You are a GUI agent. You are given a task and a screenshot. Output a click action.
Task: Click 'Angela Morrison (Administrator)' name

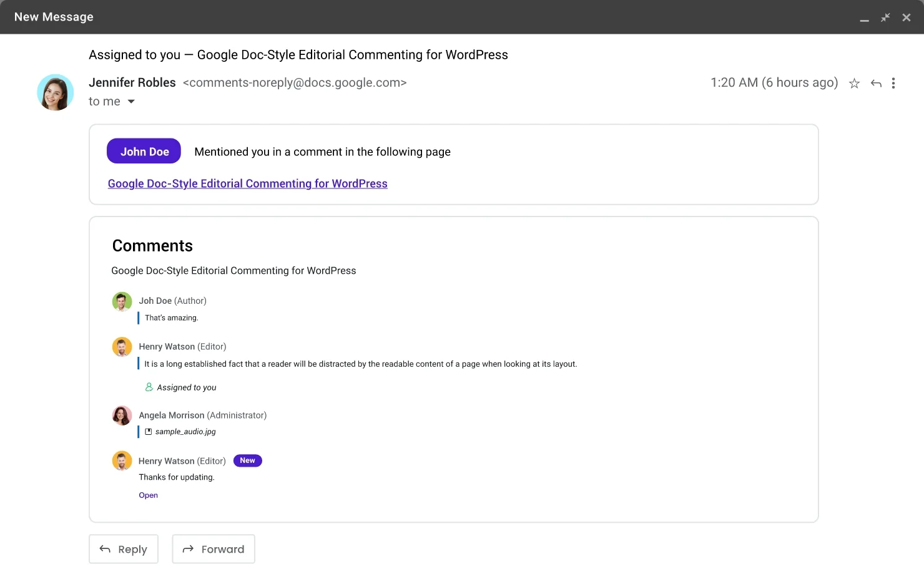203,416
